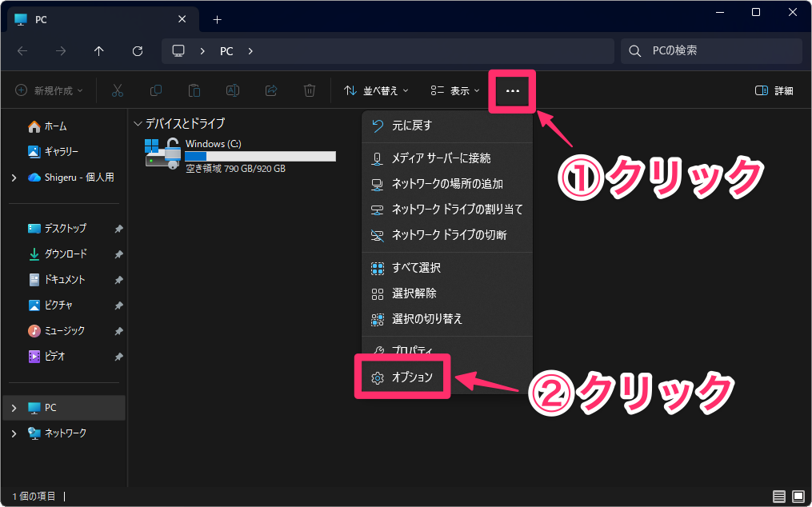
Task: Click the Windows (C:) storage usage bar
Action: pyautogui.click(x=260, y=157)
